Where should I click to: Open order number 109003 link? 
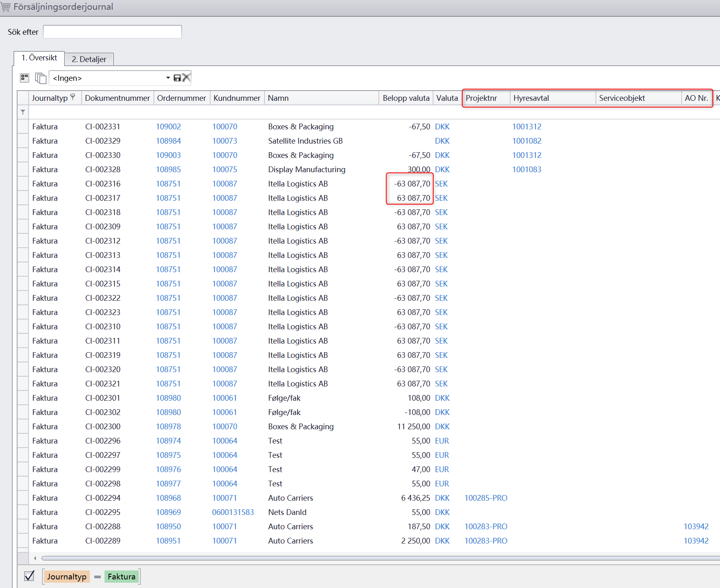coord(169,155)
